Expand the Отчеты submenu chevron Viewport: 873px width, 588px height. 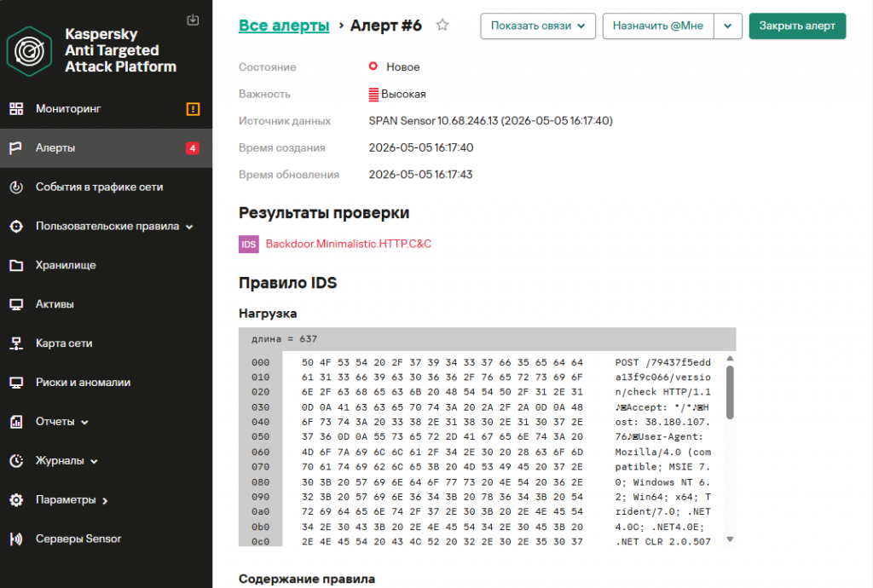tap(84, 422)
